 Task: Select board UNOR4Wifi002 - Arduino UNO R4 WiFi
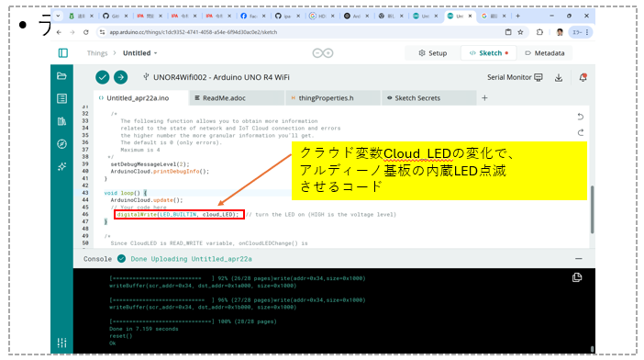coord(217,77)
